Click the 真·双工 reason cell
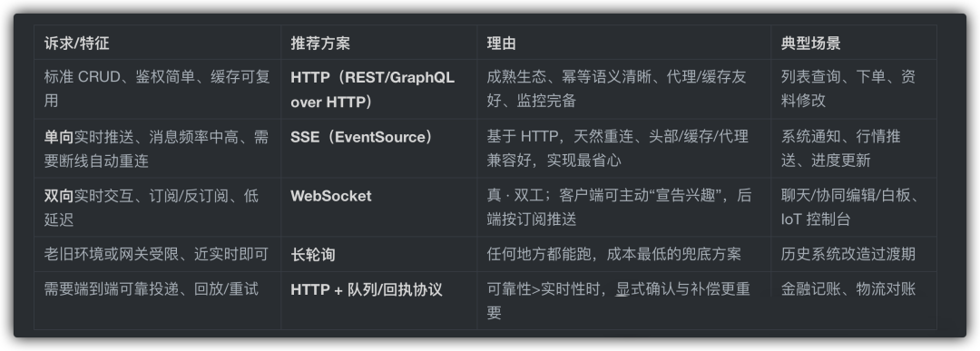Screen dimensions: 980x351 (x=623, y=207)
